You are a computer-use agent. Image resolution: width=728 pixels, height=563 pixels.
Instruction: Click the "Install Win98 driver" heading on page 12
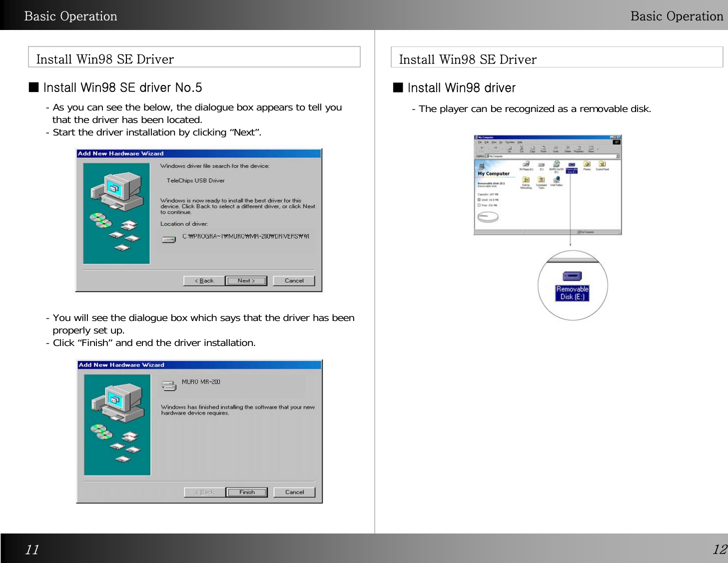pos(461,88)
